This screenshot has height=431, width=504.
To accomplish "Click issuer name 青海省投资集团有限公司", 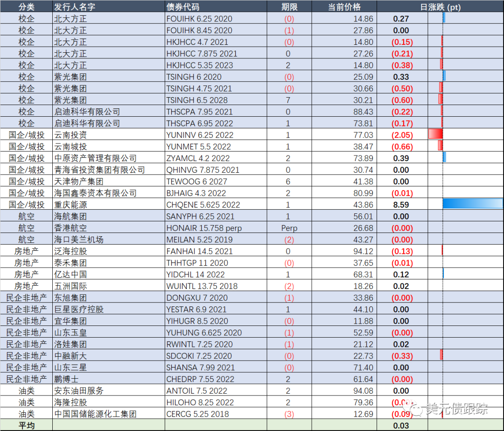I will (x=100, y=170).
